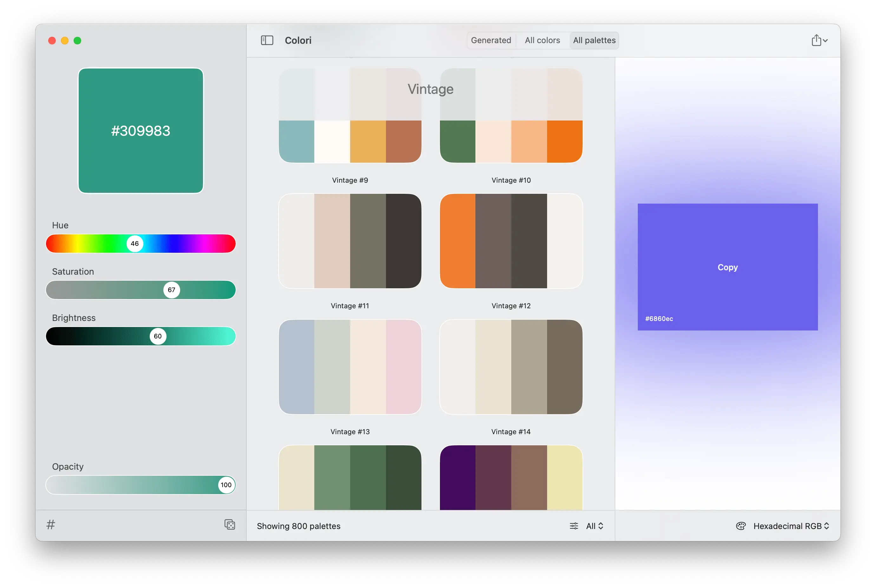Viewport: 876px width, 588px height.
Task: Click the Opacity slider handle at 100
Action: [226, 485]
